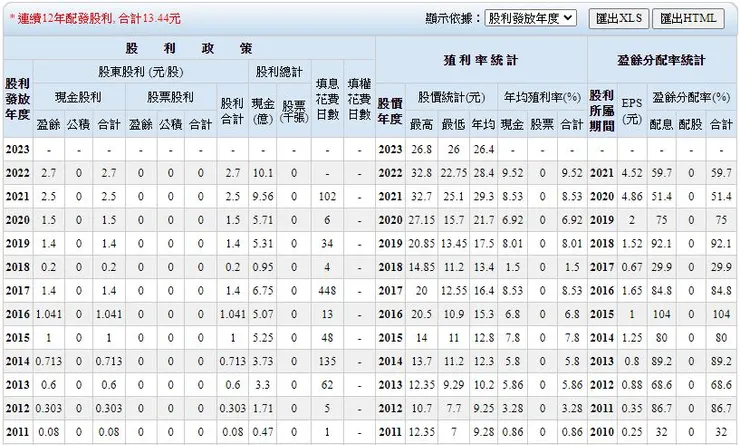Click the 102 fill-dividend days value for 2021

327,196
